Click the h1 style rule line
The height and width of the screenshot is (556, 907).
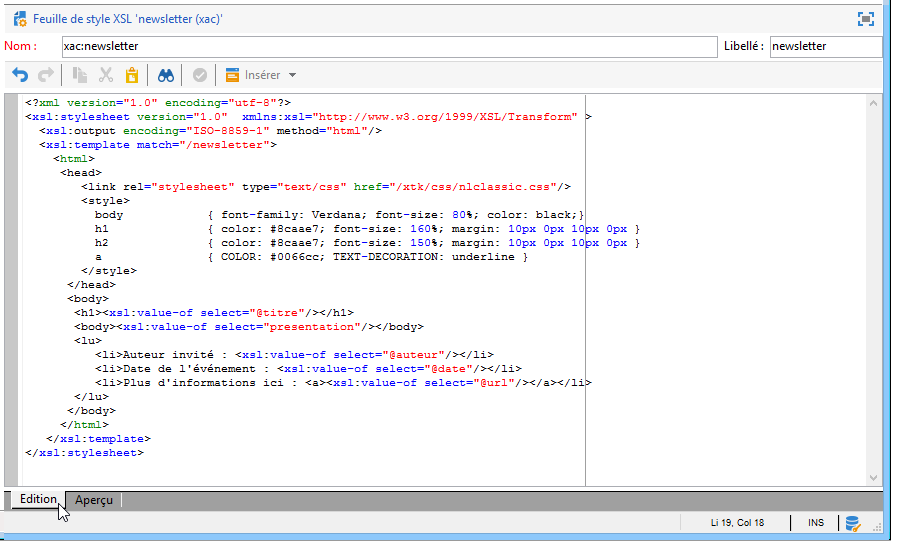(x=367, y=229)
